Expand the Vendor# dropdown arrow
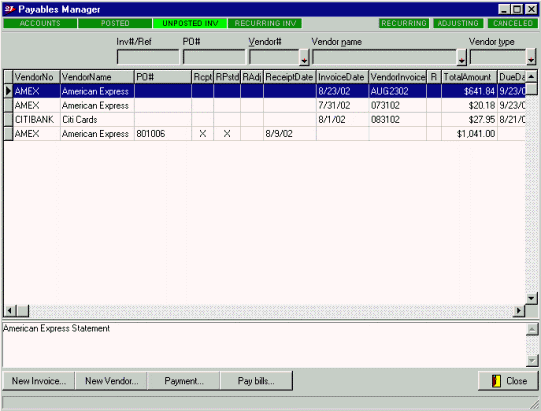Viewport: 541px width, 411px height. pos(304,58)
